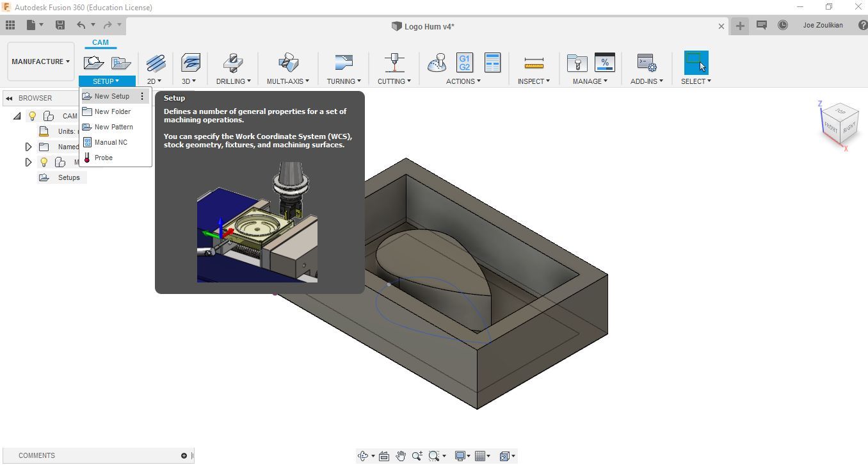Click the Multi-Axis tool icon

coord(288,63)
